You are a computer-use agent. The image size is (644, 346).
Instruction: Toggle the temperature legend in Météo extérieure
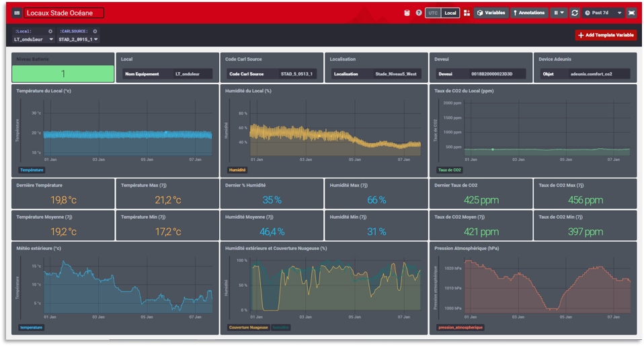pyautogui.click(x=31, y=327)
